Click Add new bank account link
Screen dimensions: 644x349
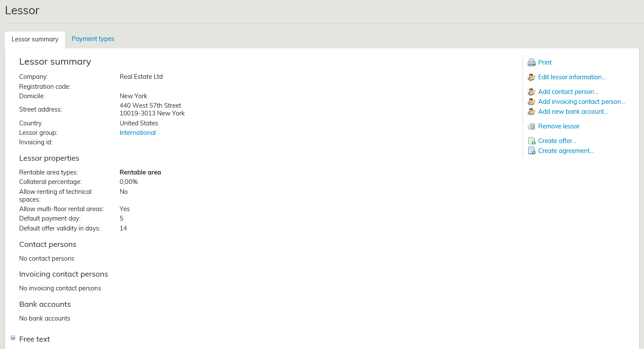(573, 112)
